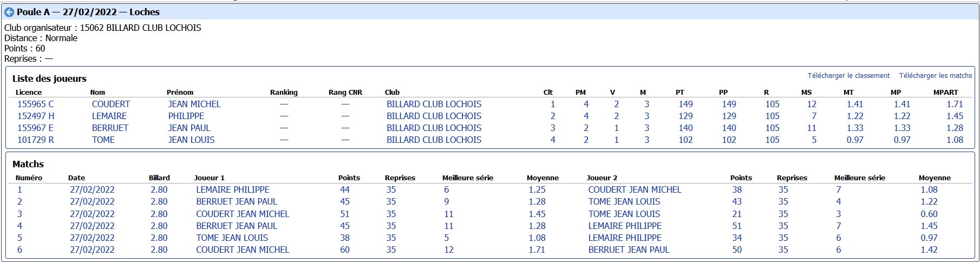Click the Télécharger les matchs link
The width and height of the screenshot is (980, 262).
coord(935,76)
